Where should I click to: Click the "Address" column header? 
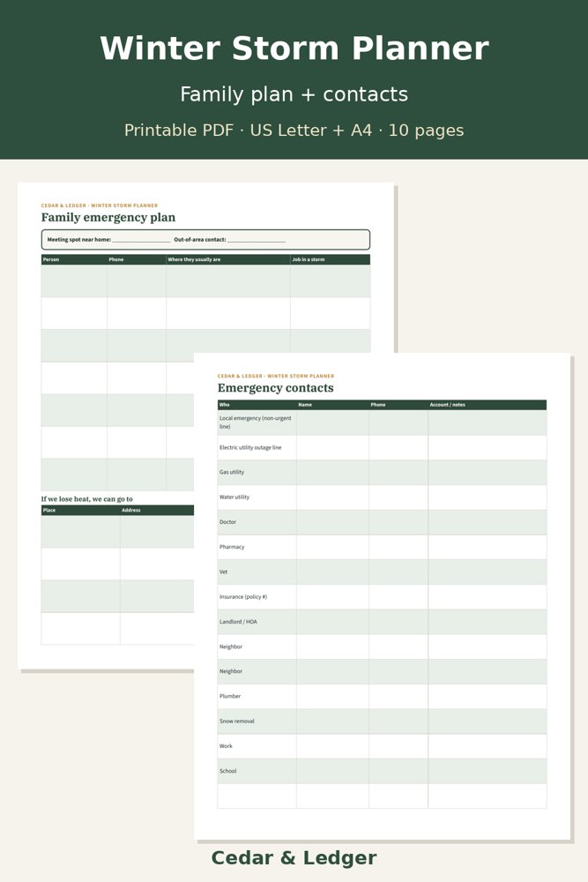pyautogui.click(x=131, y=510)
